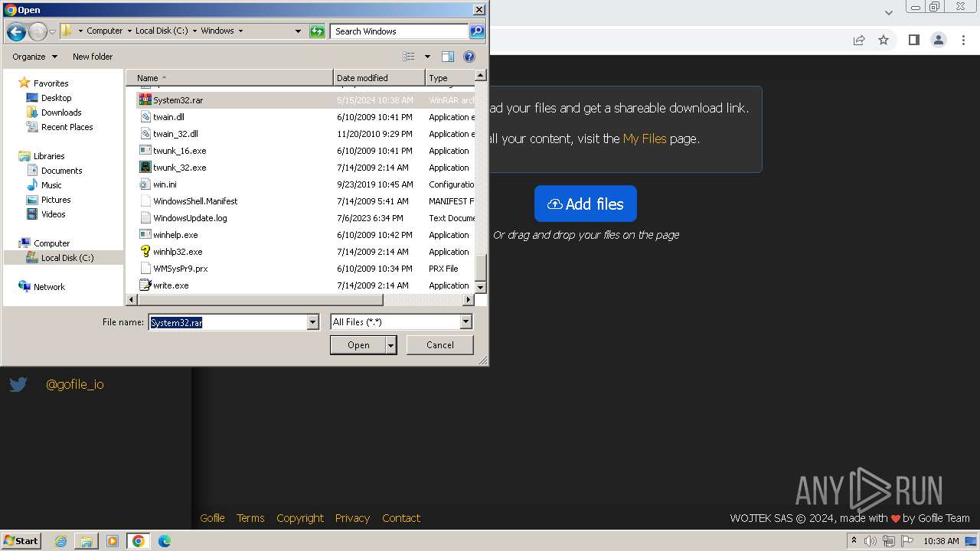
Task: Click the Change your view icon
Action: (409, 57)
